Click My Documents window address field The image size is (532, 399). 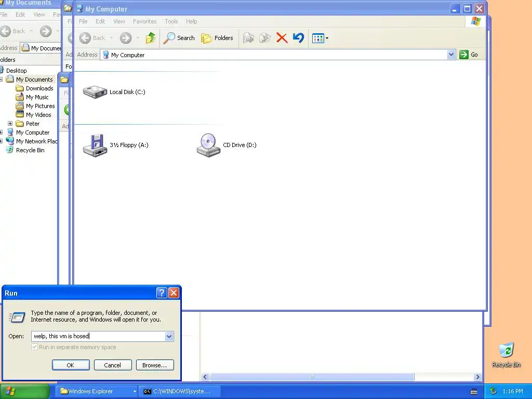tap(41, 48)
